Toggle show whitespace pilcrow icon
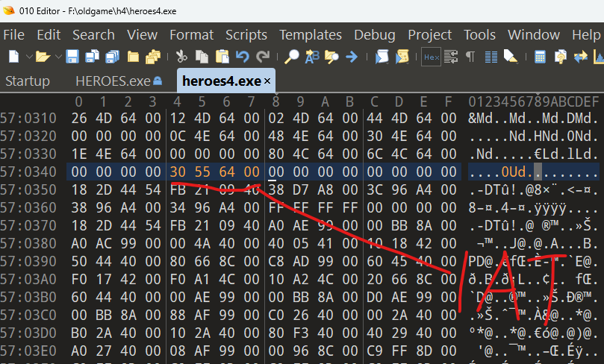Screen dimensions: 604x364 (x=470, y=57)
